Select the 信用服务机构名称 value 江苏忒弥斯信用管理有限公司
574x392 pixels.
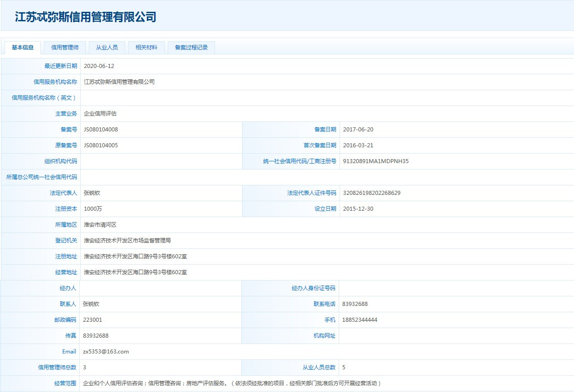coord(119,82)
